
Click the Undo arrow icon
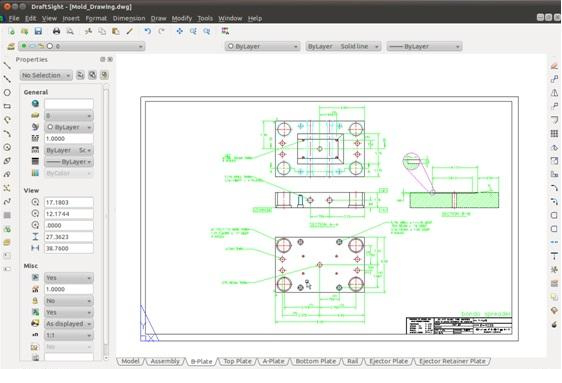[x=147, y=31]
